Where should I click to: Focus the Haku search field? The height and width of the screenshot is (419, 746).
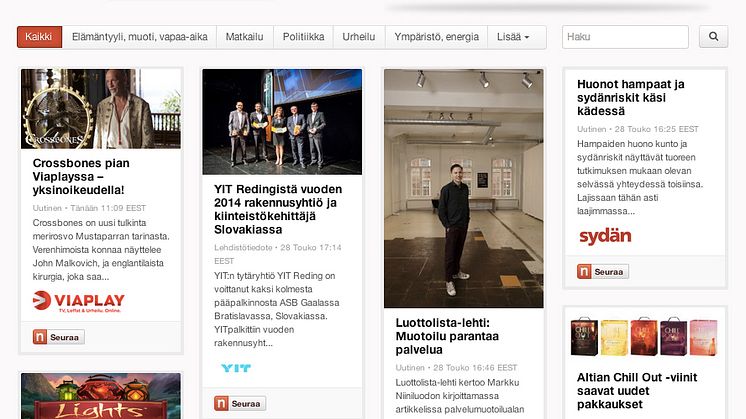pyautogui.click(x=625, y=37)
